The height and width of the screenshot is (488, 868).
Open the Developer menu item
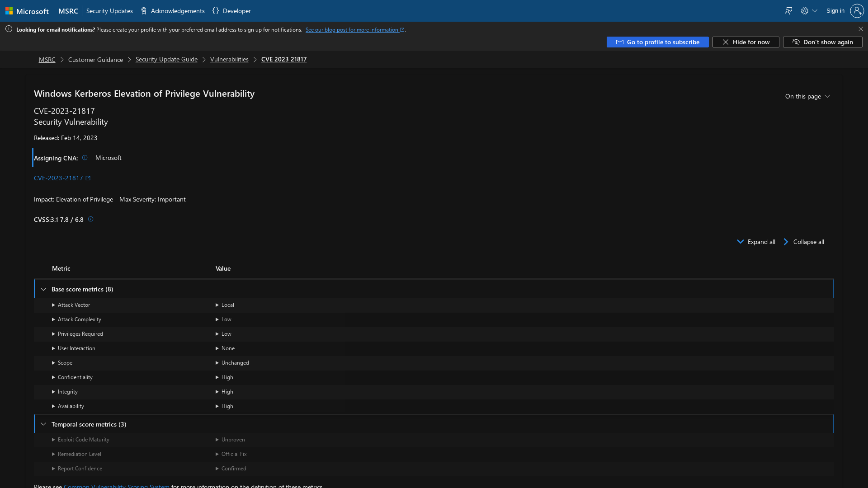231,11
